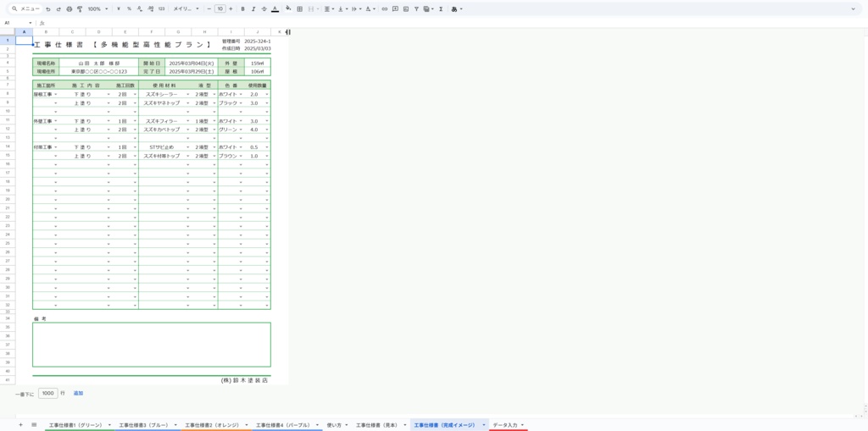Switch to 工事仕様書3（ブルー） tab

144,425
